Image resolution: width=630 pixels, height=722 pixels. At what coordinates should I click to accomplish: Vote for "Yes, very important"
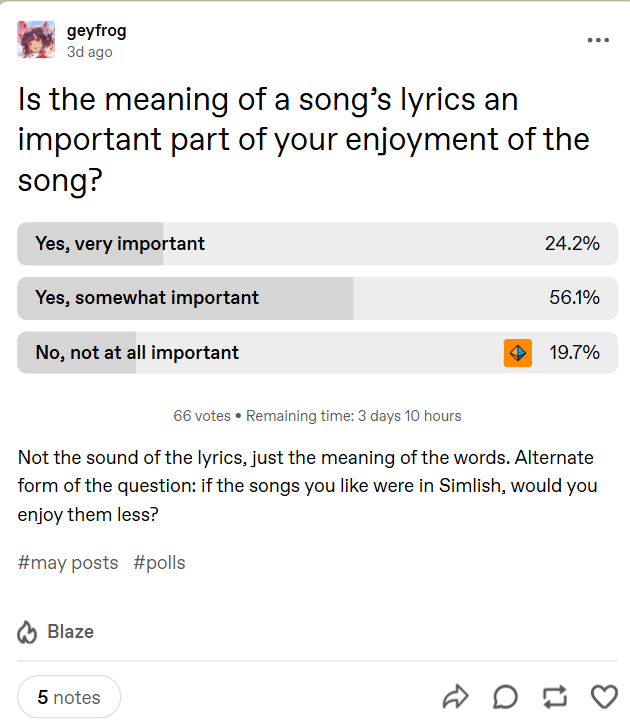point(317,243)
